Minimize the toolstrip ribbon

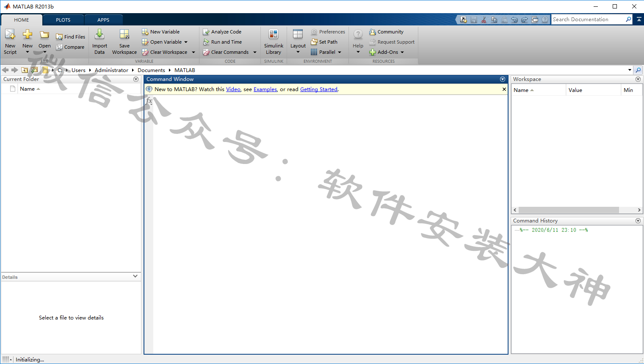(639, 19)
